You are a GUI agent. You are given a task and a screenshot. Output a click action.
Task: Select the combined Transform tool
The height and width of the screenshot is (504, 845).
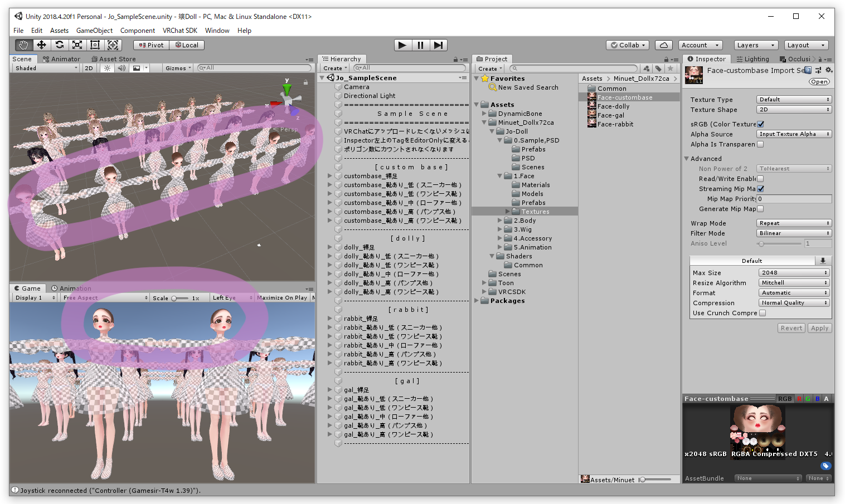[x=113, y=45]
